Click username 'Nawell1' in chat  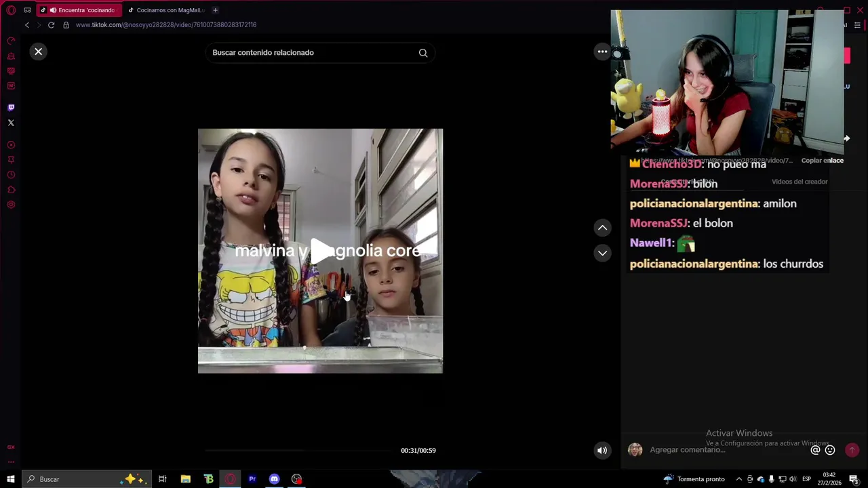coord(651,243)
